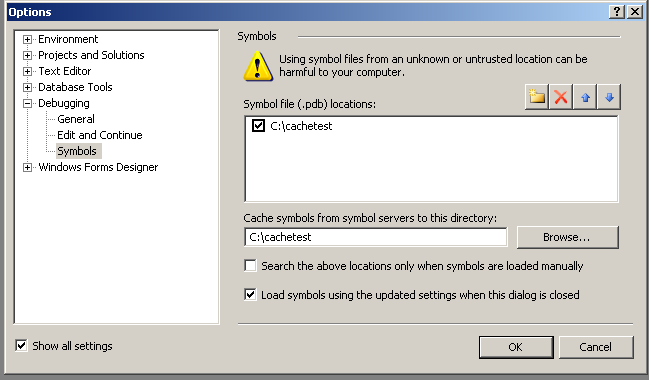Click the yellow warning triangle icon
The height and width of the screenshot is (380, 651).
[x=258, y=66]
